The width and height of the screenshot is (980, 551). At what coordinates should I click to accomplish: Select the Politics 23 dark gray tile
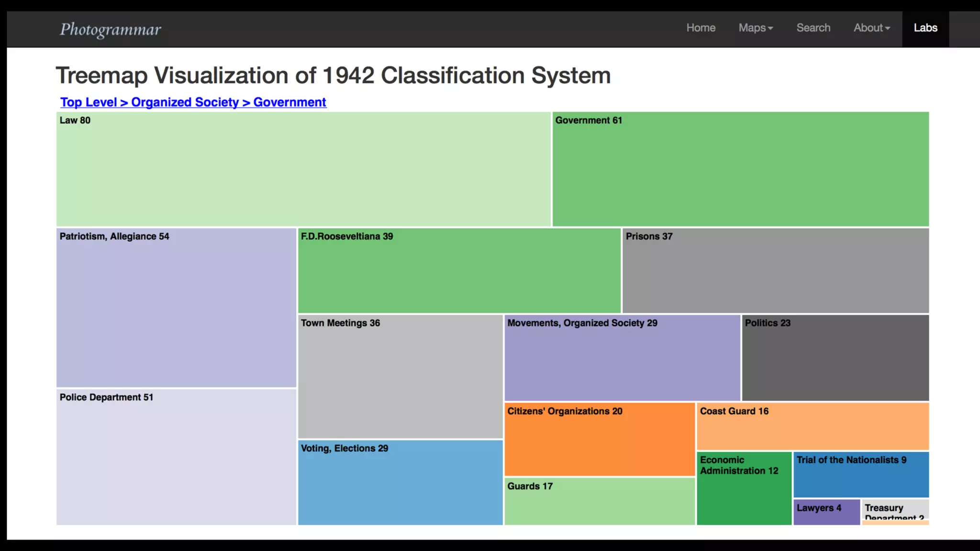point(835,358)
